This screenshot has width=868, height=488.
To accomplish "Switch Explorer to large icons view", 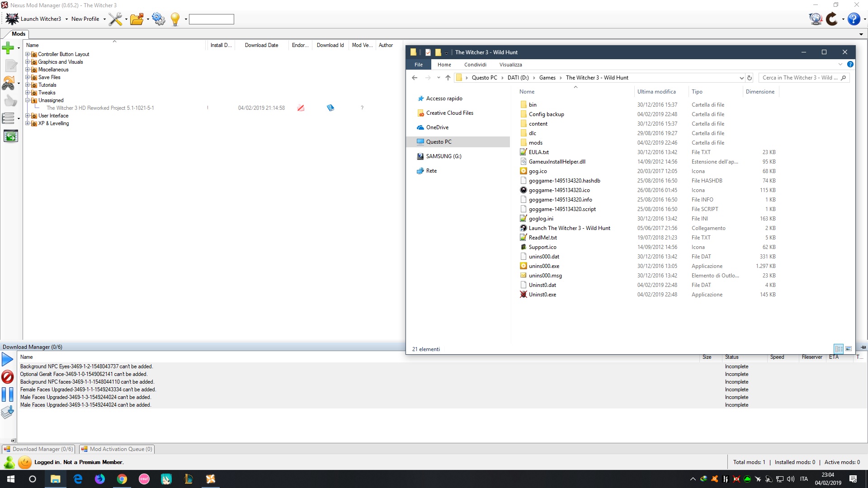I will 849,349.
